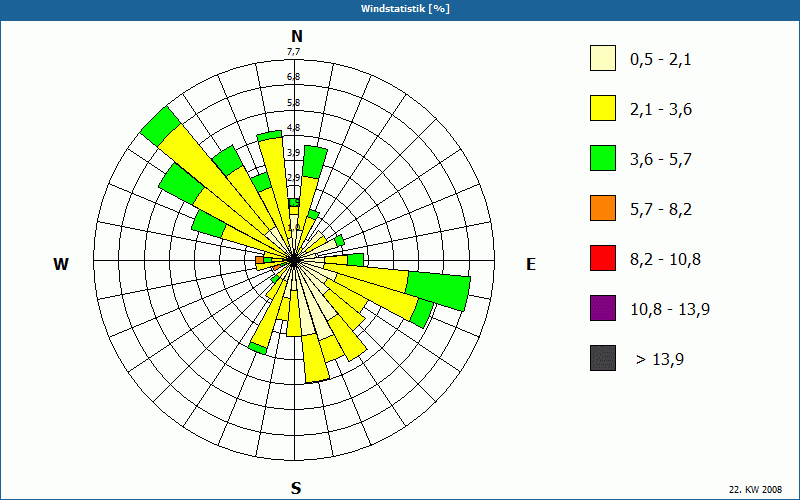This screenshot has height=500, width=800.
Task: Click the 2,9 axis value
Action: (x=293, y=178)
